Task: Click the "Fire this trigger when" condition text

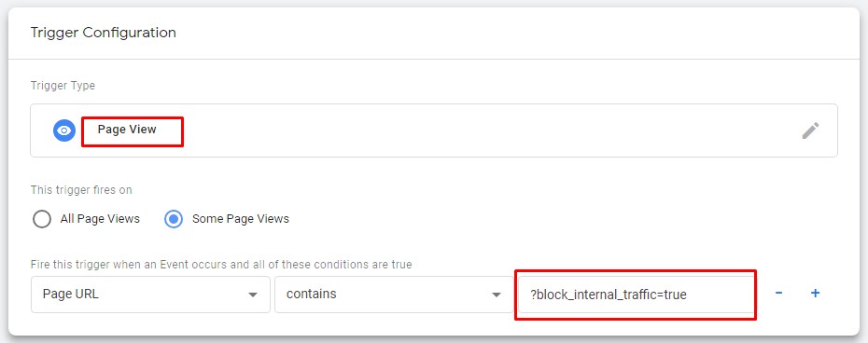Action: point(221,265)
